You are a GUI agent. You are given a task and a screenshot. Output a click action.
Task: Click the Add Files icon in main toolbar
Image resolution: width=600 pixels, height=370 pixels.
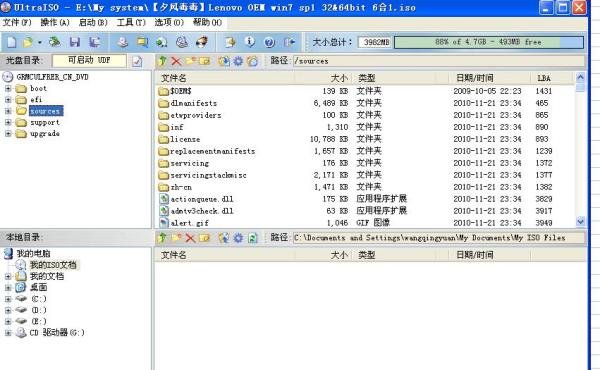coord(230,42)
